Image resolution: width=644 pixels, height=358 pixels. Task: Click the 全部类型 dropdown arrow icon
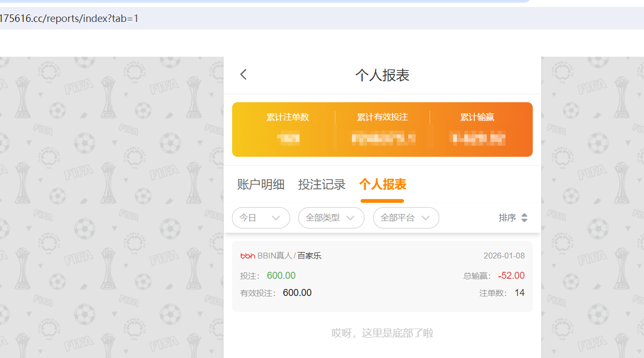point(352,218)
